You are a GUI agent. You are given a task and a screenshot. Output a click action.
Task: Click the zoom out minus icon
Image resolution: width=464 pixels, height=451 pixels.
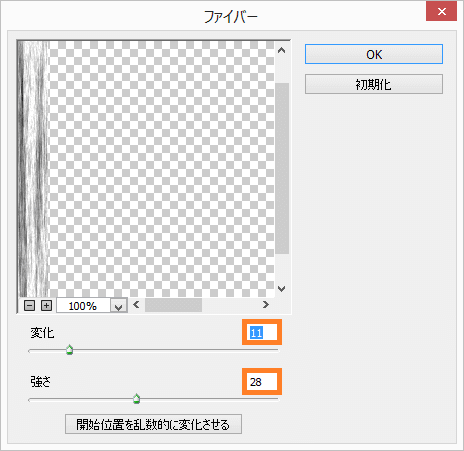(29, 305)
